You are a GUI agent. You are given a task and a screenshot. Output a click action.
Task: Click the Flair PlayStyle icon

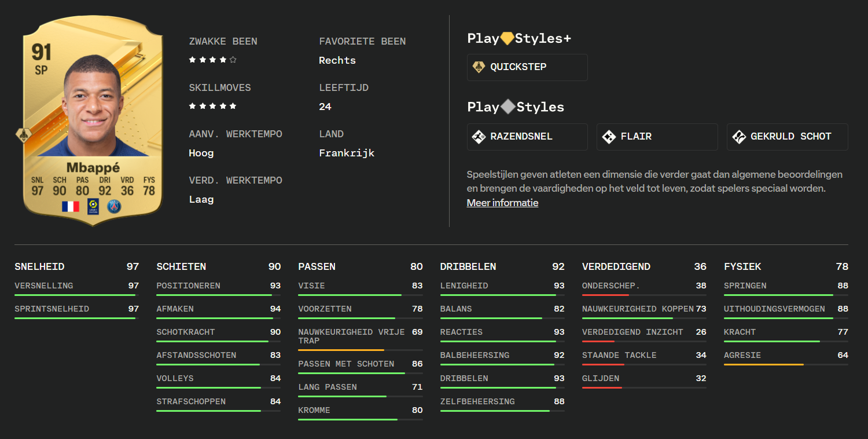pyautogui.click(x=609, y=137)
